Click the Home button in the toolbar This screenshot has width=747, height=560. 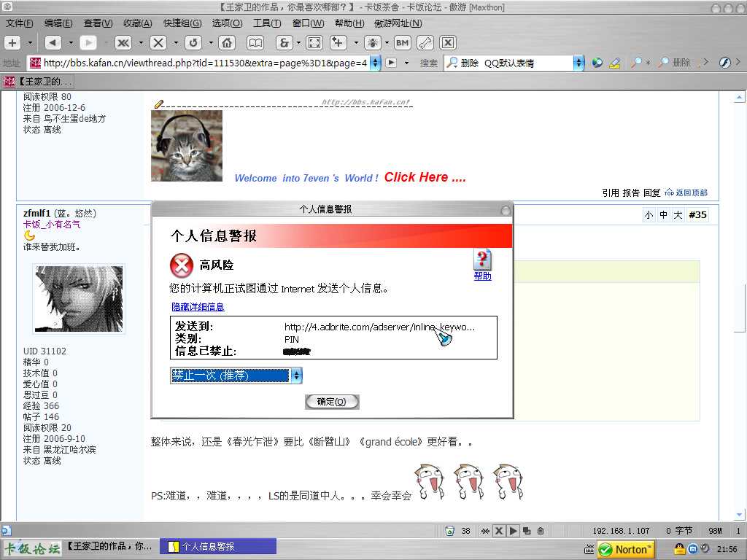tap(227, 42)
